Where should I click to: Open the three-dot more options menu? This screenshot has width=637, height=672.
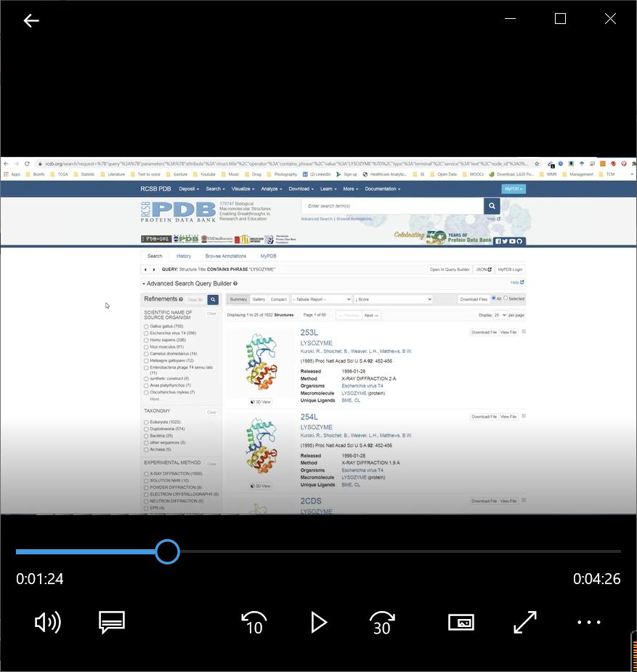point(589,623)
